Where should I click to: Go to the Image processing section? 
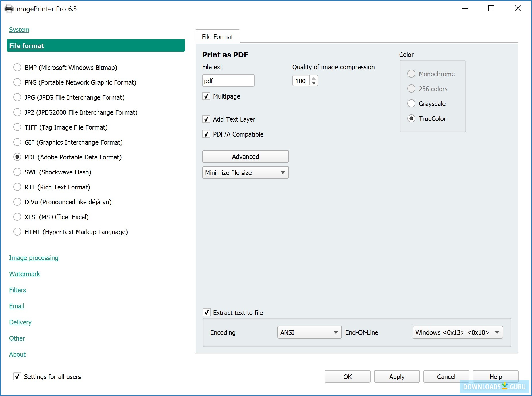34,258
